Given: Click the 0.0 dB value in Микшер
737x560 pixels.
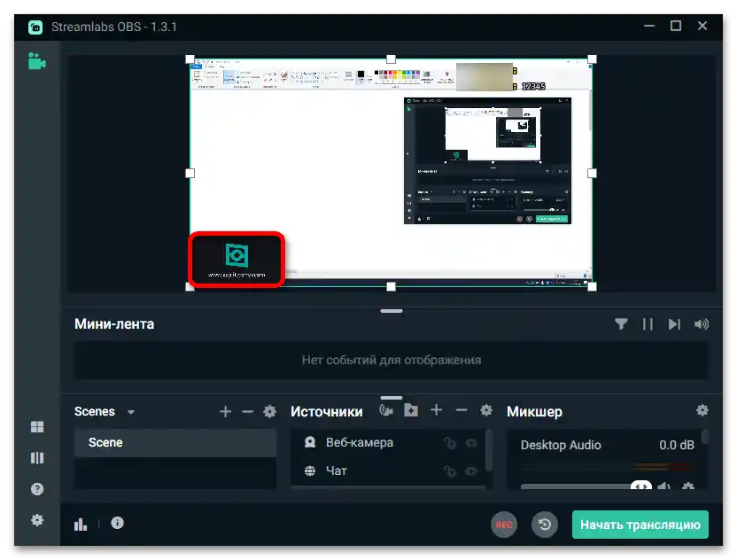Looking at the screenshot, I should tap(677, 445).
